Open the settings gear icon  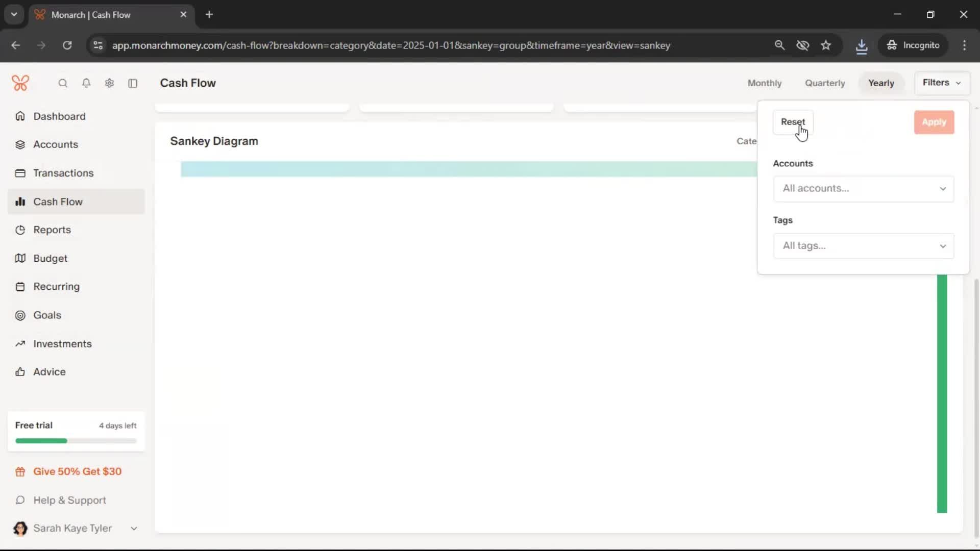pos(109,83)
